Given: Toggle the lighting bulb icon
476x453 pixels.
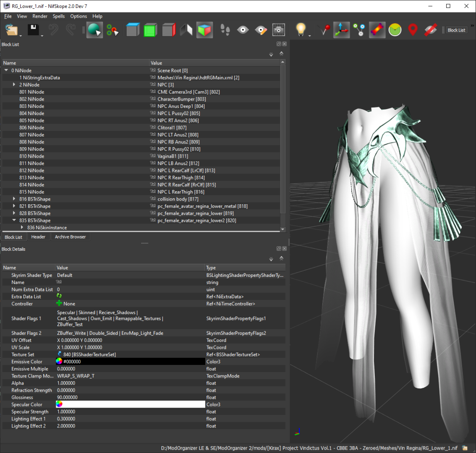Looking at the screenshot, I should 301,29.
